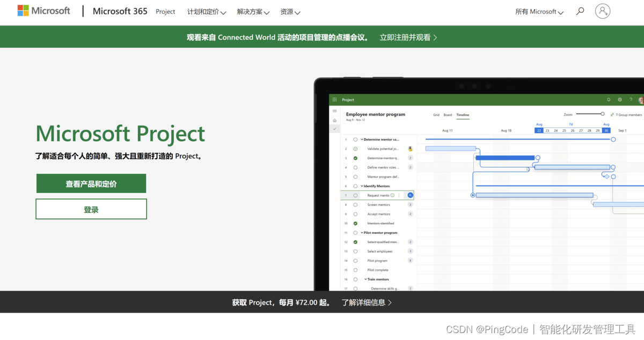The width and height of the screenshot is (644, 340).
Task: Click the Employee mentor program title
Action: pyautogui.click(x=376, y=114)
